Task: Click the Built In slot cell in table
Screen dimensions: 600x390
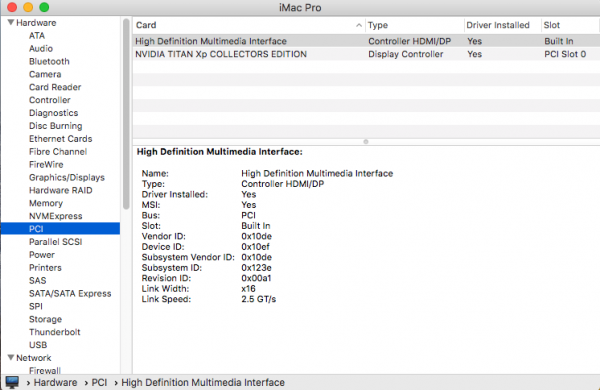Action: click(559, 41)
